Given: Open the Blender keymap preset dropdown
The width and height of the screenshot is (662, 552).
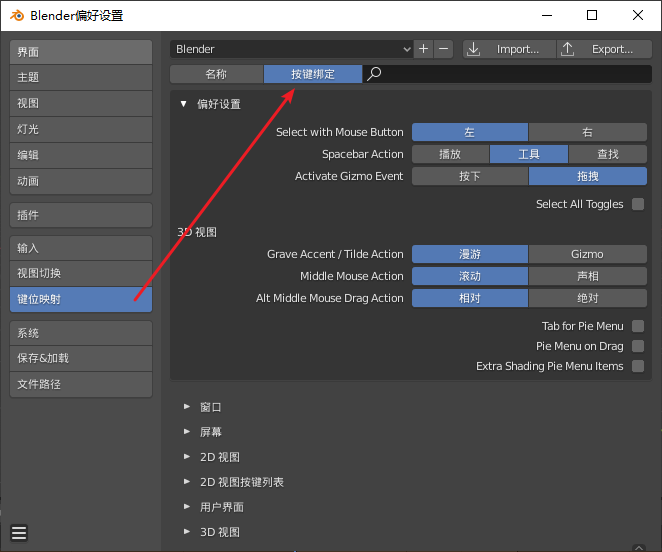Looking at the screenshot, I should 292,49.
